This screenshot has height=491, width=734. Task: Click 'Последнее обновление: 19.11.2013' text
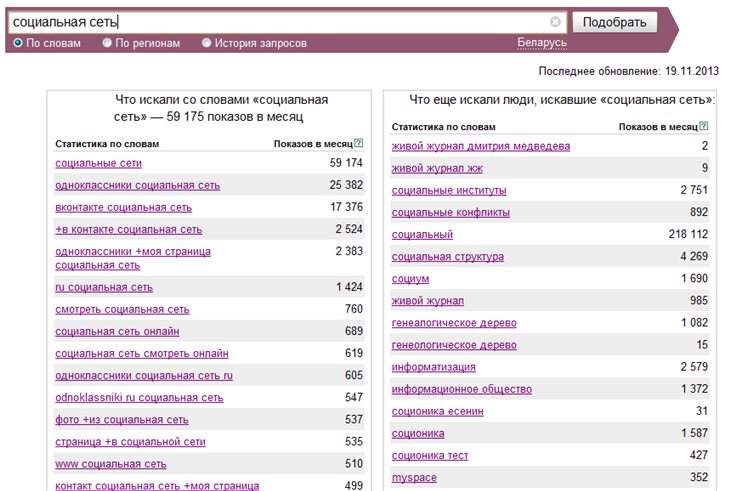(629, 71)
